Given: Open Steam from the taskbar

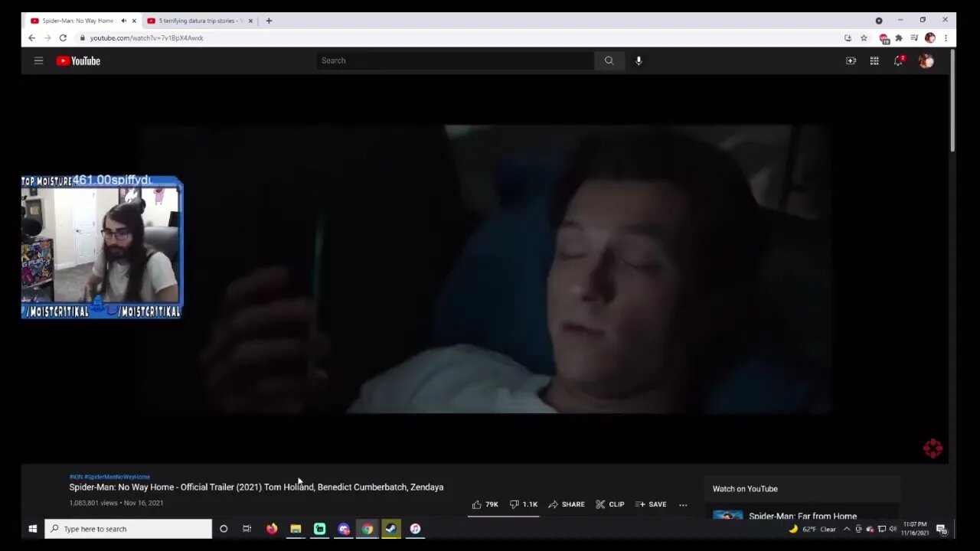Looking at the screenshot, I should coord(391,529).
